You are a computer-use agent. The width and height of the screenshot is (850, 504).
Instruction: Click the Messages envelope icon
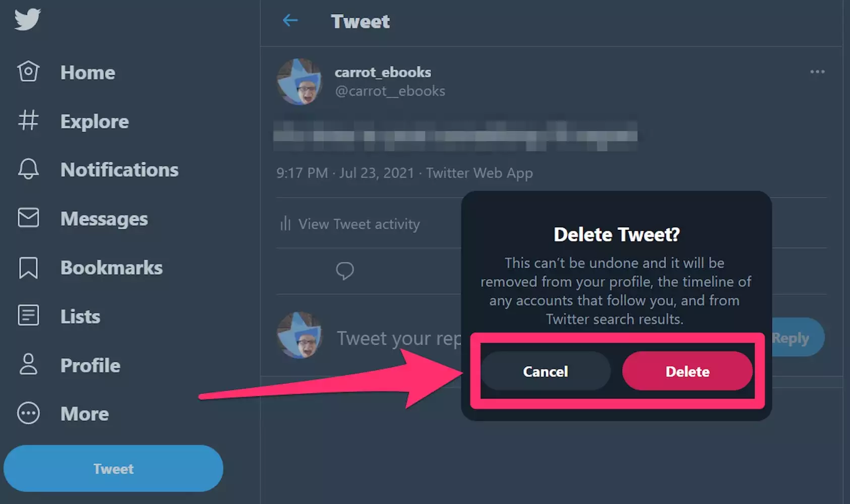28,218
